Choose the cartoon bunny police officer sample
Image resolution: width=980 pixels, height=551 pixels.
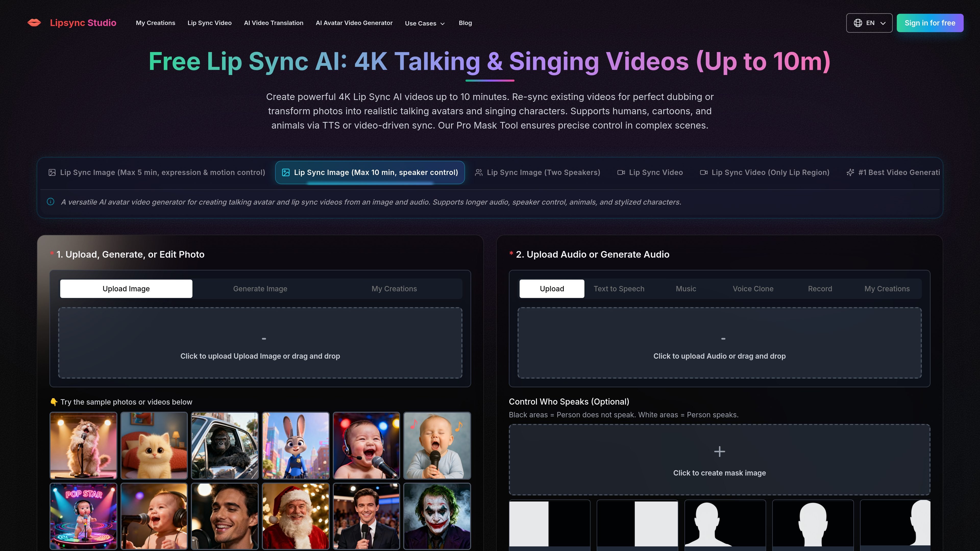[296, 445]
